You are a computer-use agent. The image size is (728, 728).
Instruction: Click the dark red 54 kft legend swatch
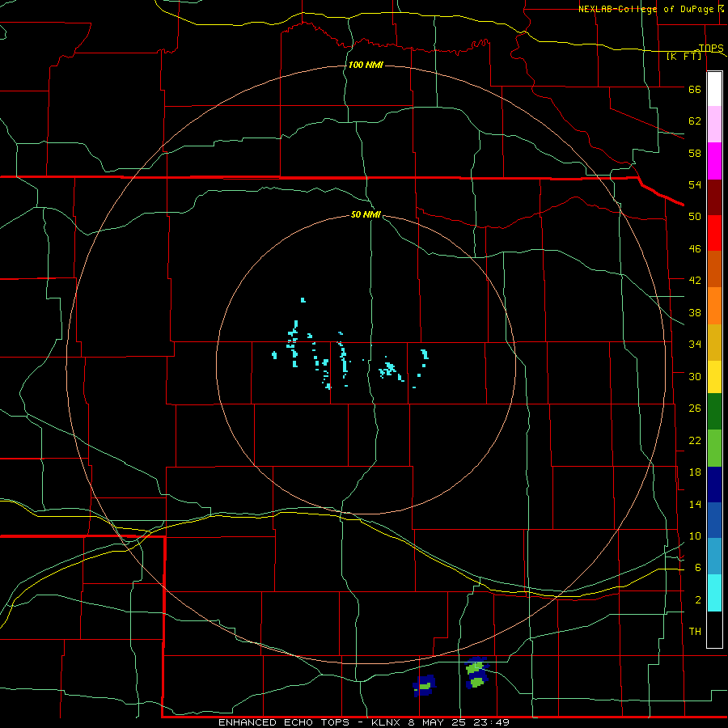(x=714, y=197)
